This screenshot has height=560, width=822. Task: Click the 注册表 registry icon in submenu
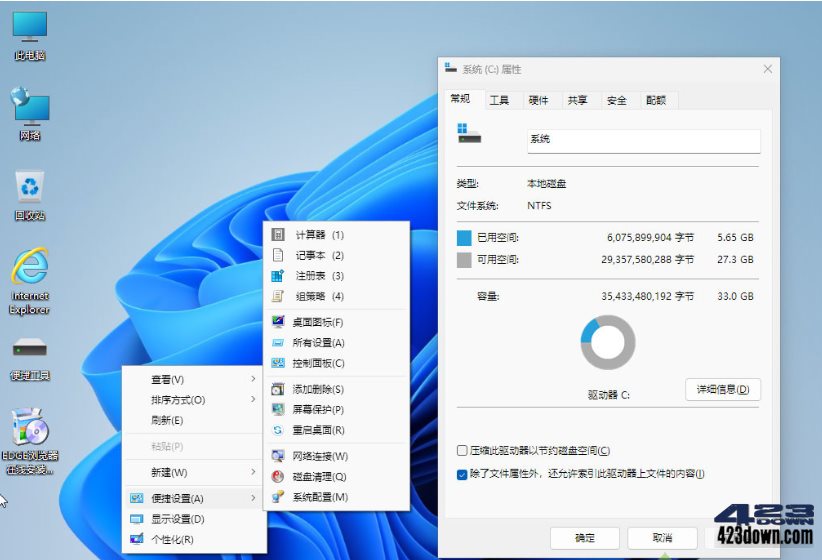[278, 275]
